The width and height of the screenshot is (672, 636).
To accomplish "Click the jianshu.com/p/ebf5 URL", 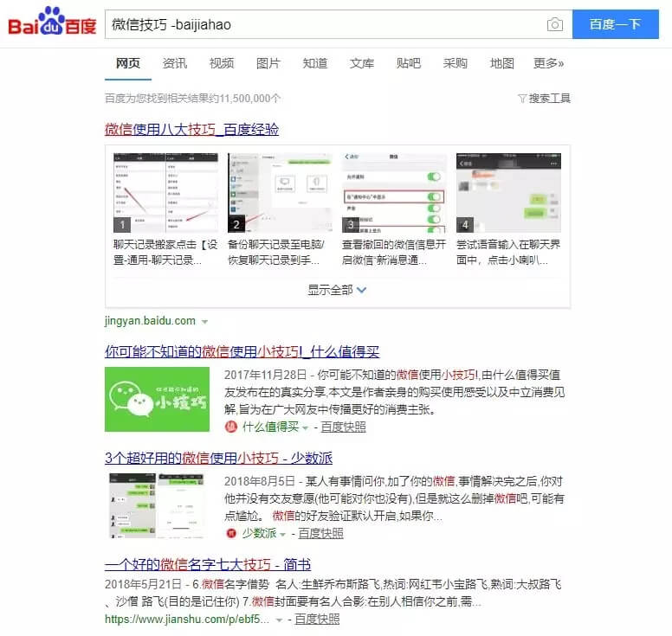I will 187,620.
